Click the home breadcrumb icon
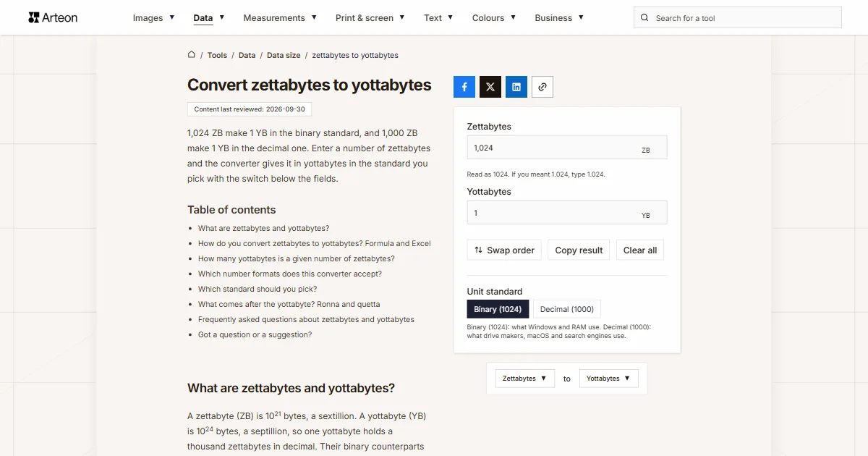The width and height of the screenshot is (868, 456). click(x=192, y=54)
